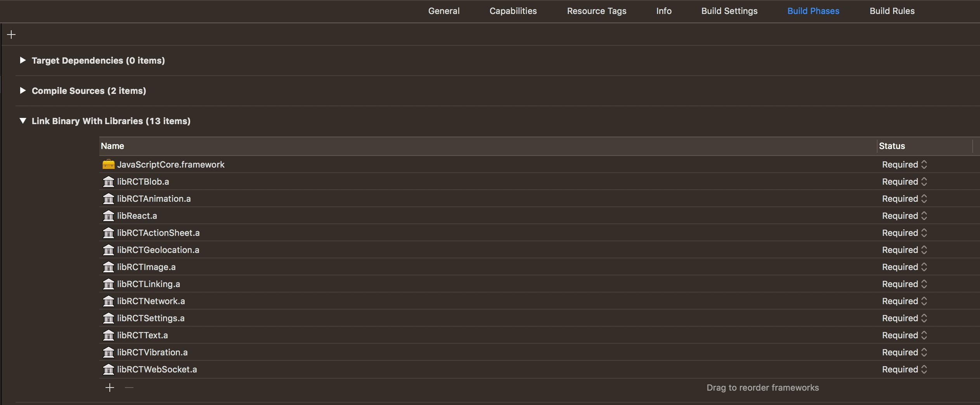The image size is (980, 405).
Task: Select libRCTLinking.a name text
Action: (x=149, y=284)
